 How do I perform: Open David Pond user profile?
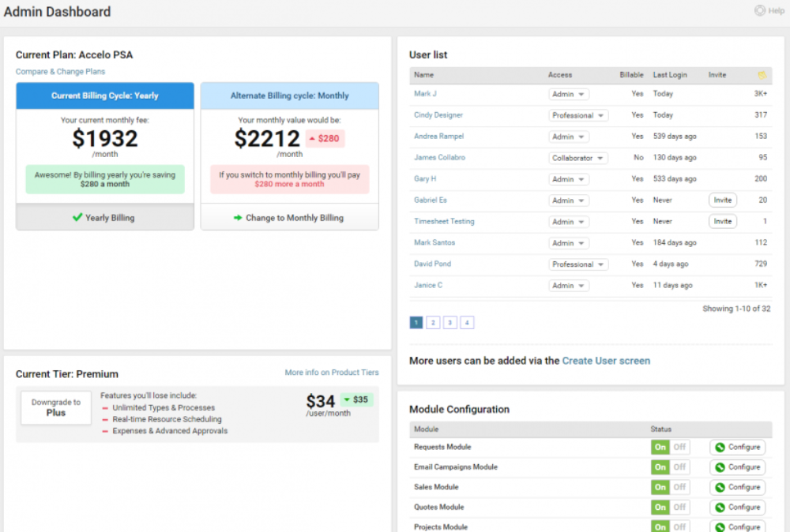(x=432, y=264)
